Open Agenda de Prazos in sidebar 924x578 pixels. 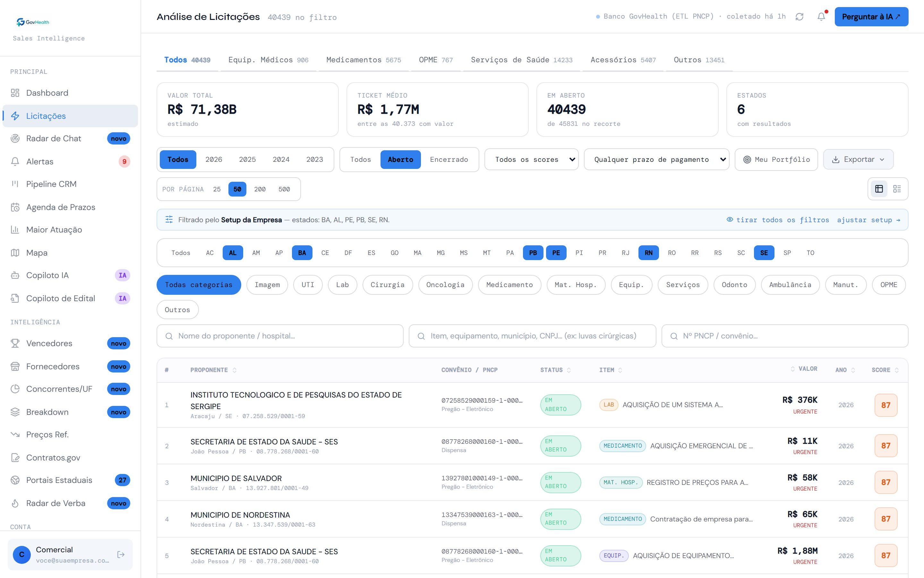[70, 207]
